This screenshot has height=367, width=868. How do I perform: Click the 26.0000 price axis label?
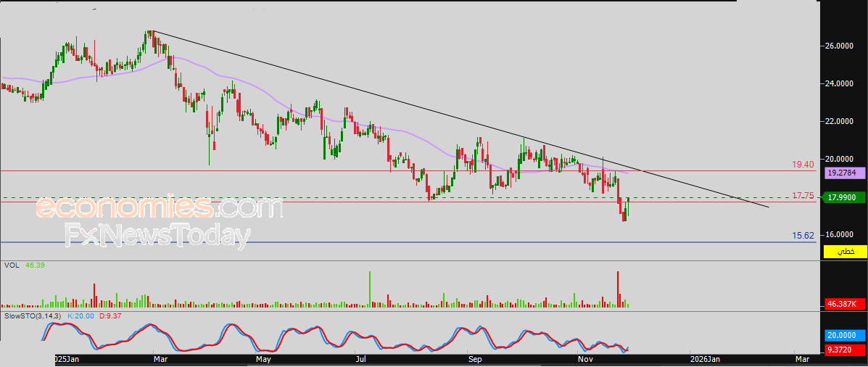[x=840, y=46]
